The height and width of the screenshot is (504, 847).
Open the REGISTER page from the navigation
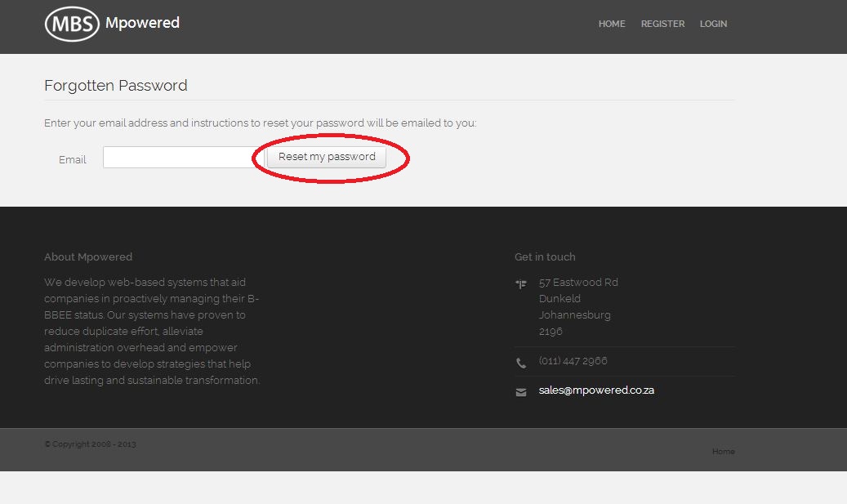tap(662, 24)
